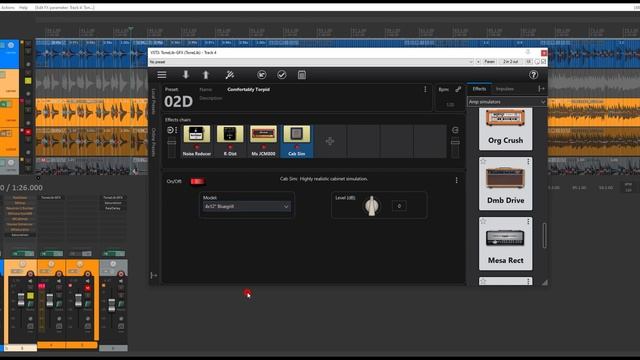Screen dimensions: 640x360
Task: Select the Org Crush amp card
Action: [505, 129]
